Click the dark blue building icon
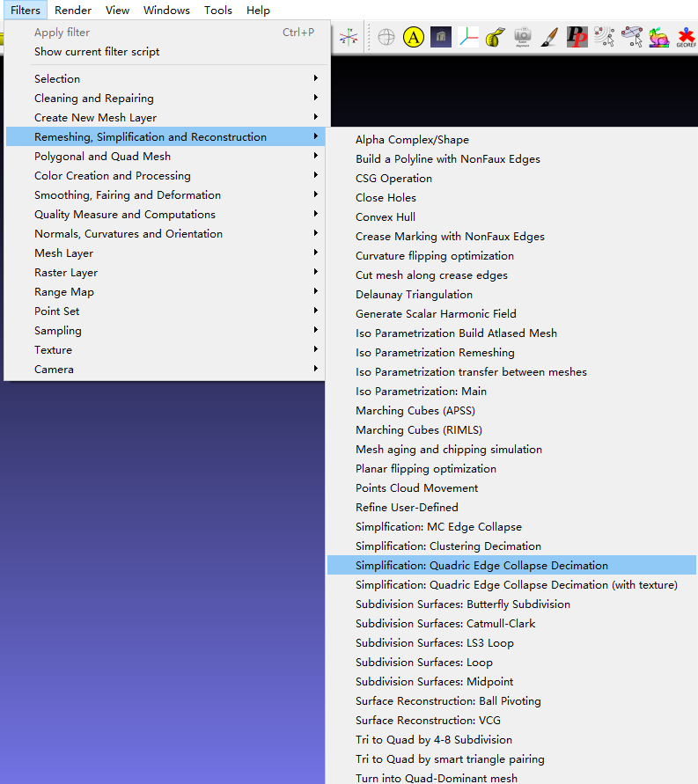 coord(440,37)
